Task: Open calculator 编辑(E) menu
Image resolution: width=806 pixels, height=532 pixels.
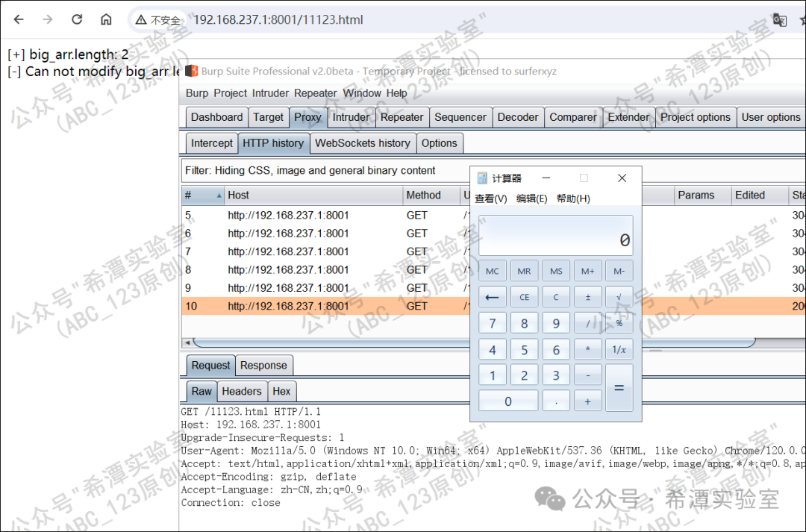Action: 531,198
